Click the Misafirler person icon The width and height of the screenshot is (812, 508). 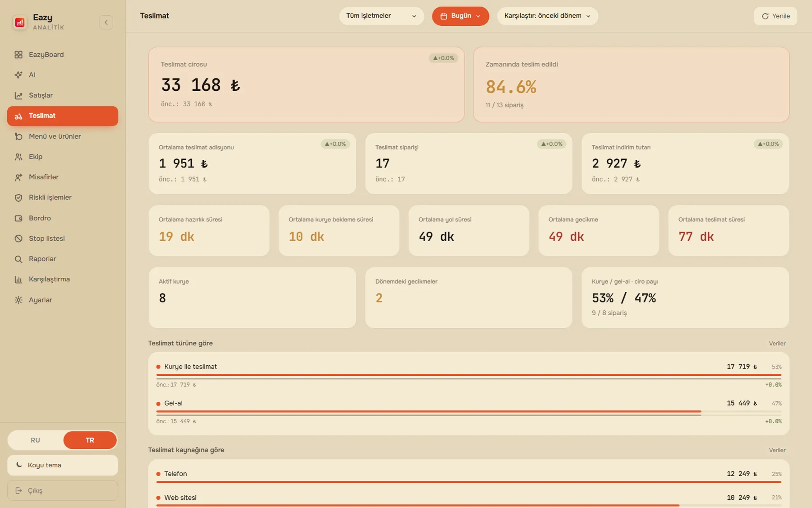pos(18,177)
